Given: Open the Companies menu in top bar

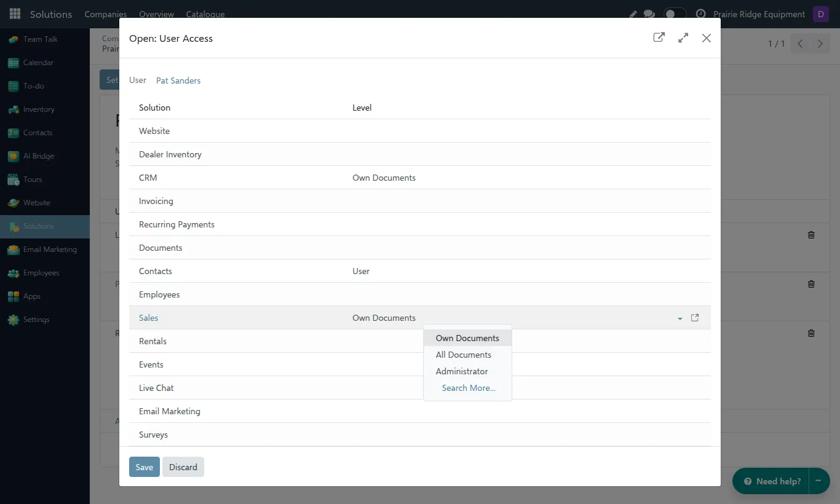Looking at the screenshot, I should point(106,14).
